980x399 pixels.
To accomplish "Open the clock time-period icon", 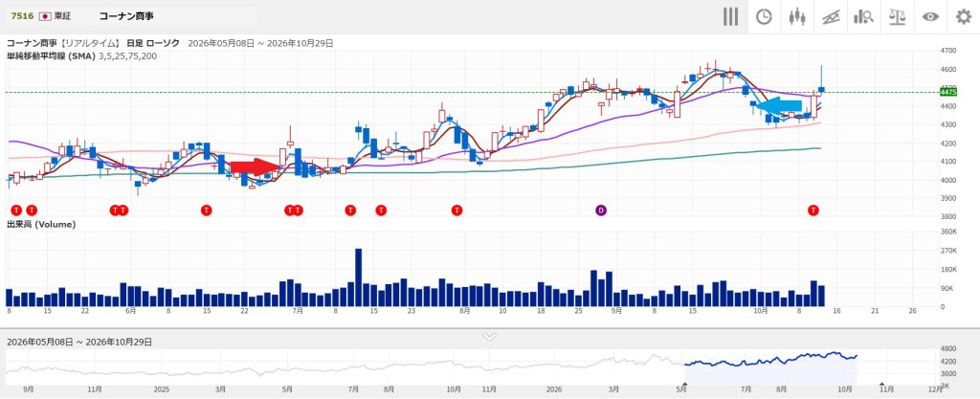I will [764, 17].
